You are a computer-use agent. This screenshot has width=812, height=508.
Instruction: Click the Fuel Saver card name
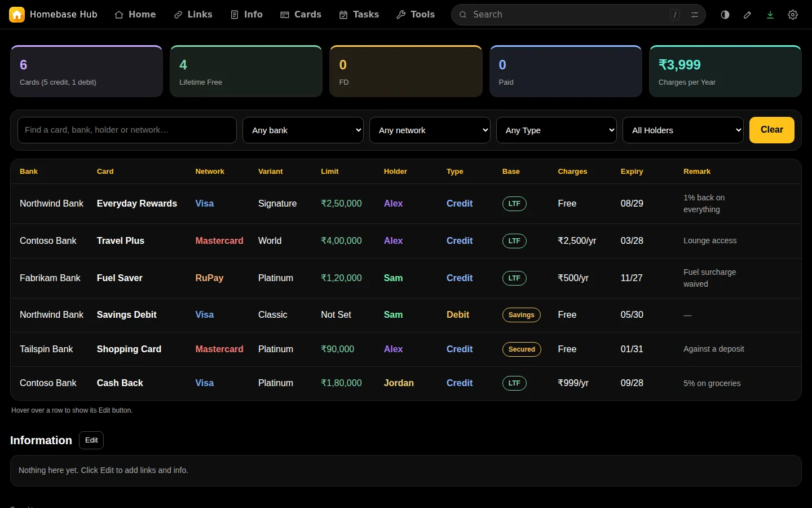[x=120, y=278]
